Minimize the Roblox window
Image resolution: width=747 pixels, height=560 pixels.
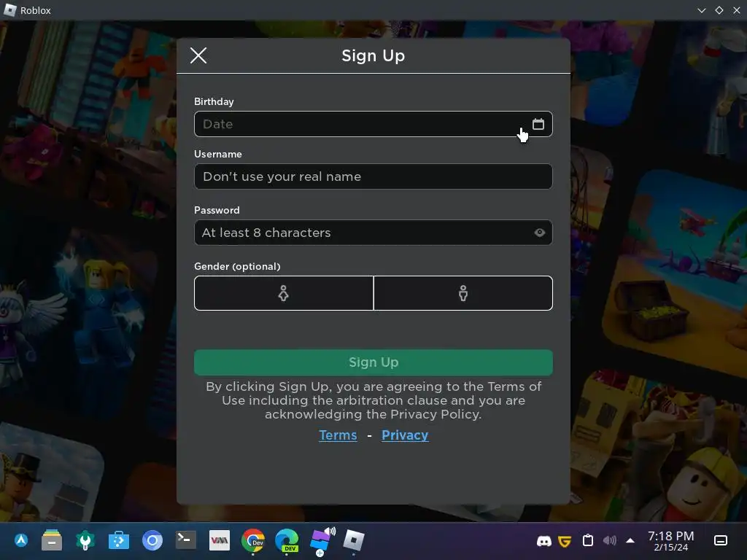tap(702, 10)
